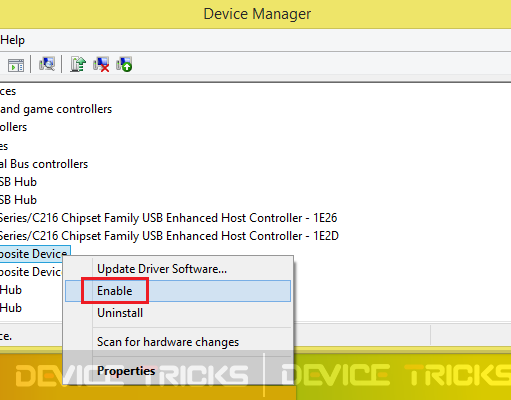Click the highlighted Composite Device entry
Screen dimensions: 511x400
[35, 254]
